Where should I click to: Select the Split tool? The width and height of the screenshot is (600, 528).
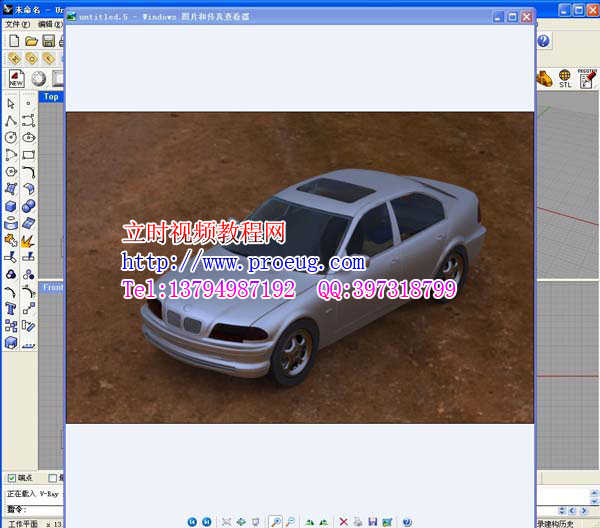tap(28, 257)
